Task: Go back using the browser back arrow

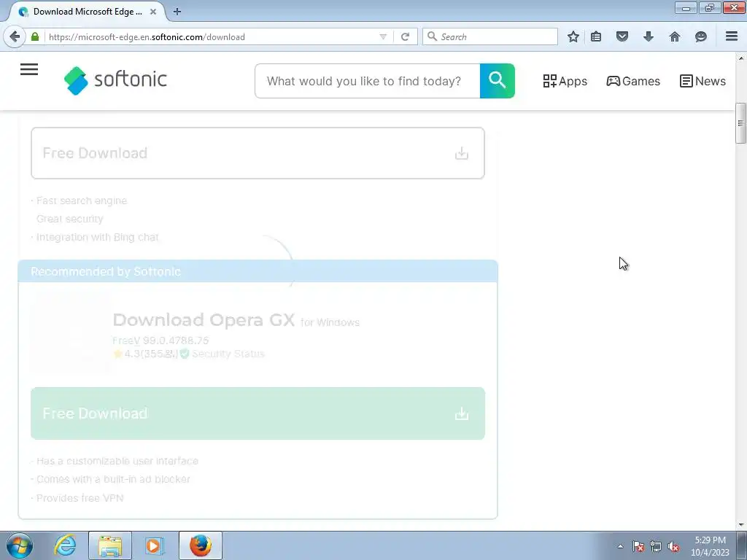Action: (15, 36)
